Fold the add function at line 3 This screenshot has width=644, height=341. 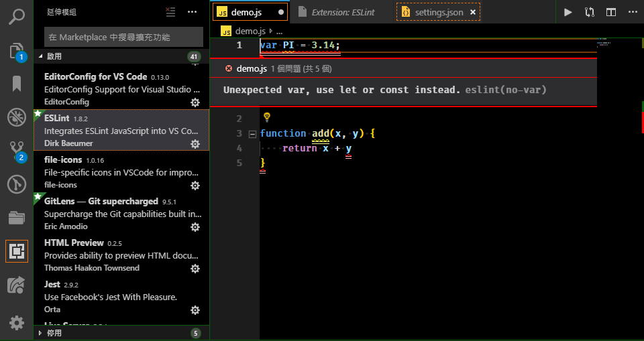253,134
